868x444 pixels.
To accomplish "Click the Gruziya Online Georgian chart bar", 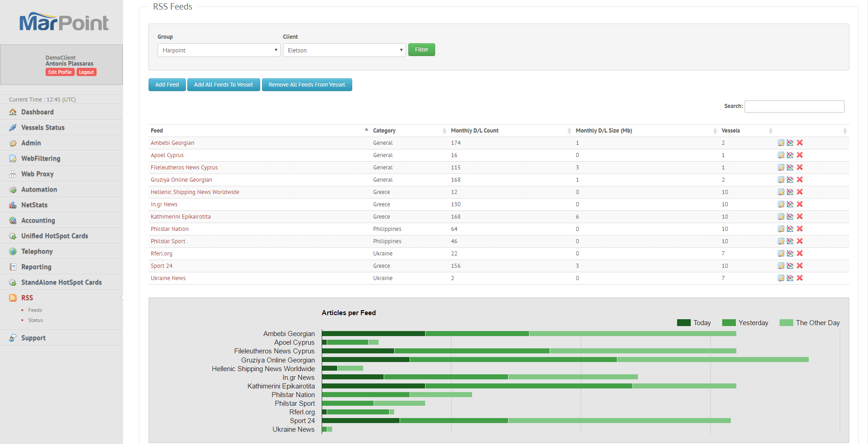I will tap(565, 360).
